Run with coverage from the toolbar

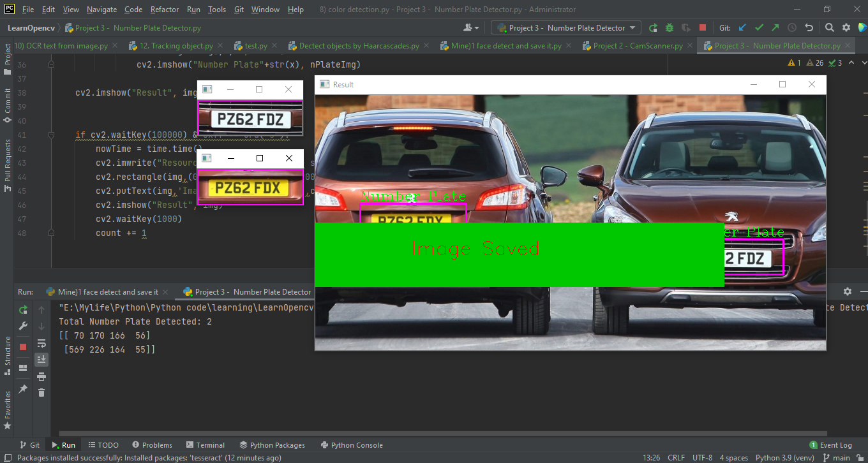click(686, 27)
